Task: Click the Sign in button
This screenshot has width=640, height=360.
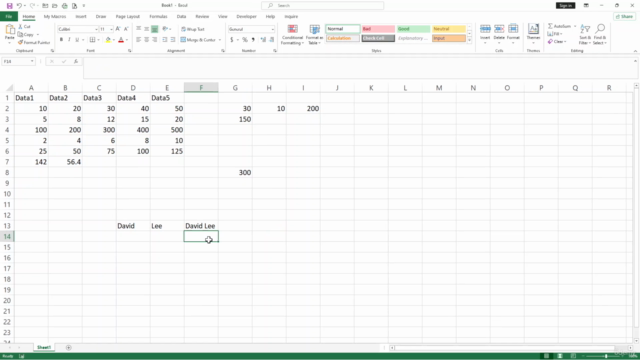Action: click(x=565, y=6)
